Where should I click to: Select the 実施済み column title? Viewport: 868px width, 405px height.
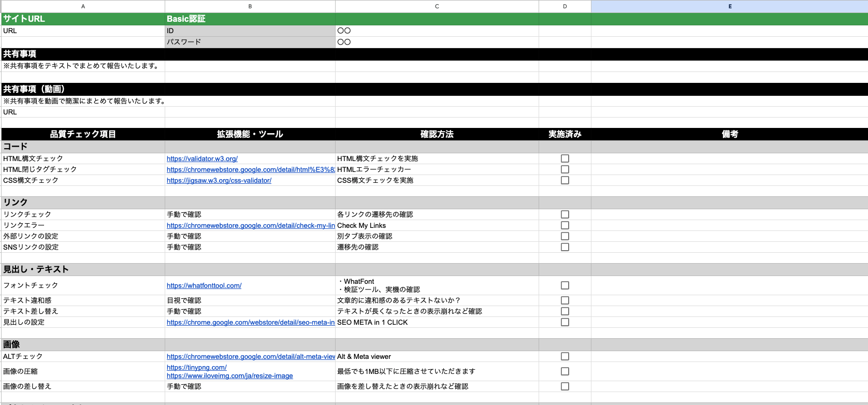pos(565,134)
